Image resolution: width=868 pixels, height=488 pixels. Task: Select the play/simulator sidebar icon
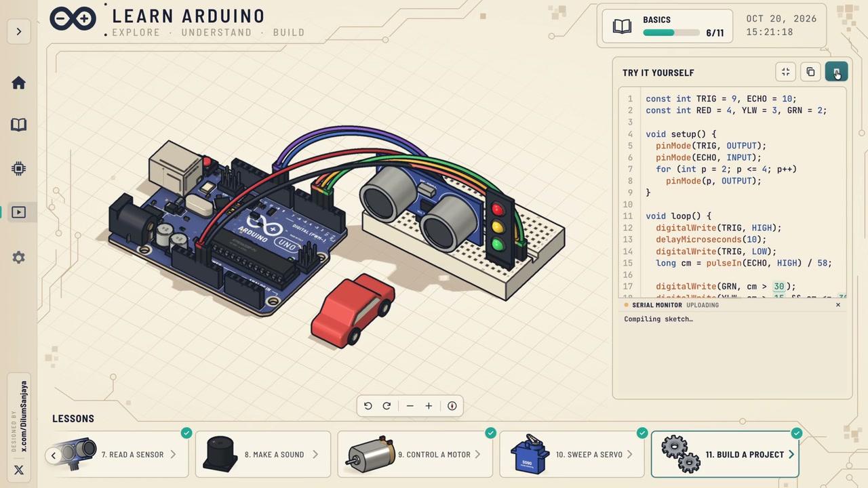[x=18, y=212]
